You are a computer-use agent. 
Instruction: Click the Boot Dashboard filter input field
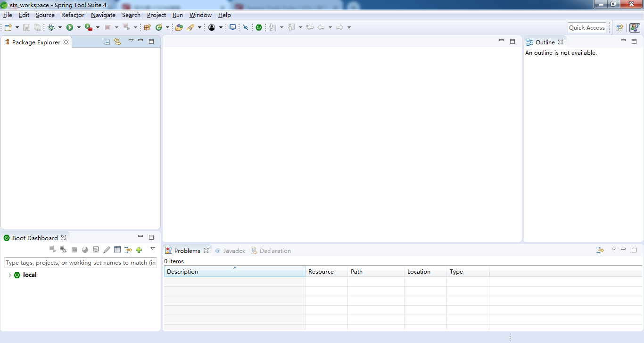tap(80, 263)
